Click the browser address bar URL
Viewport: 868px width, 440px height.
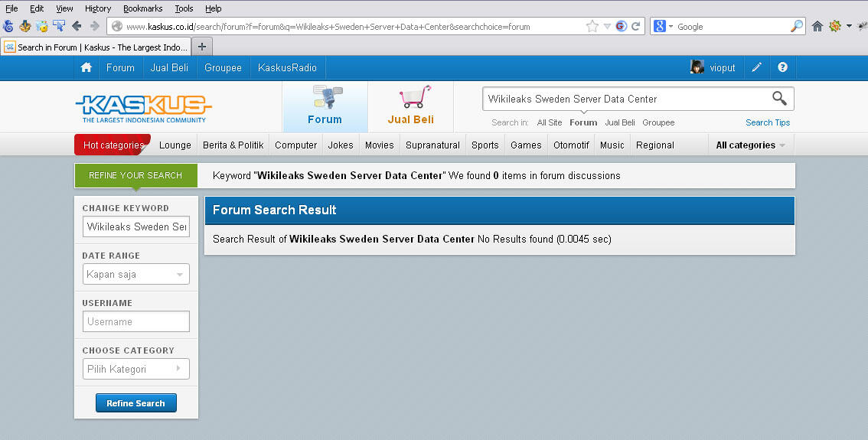pos(328,26)
